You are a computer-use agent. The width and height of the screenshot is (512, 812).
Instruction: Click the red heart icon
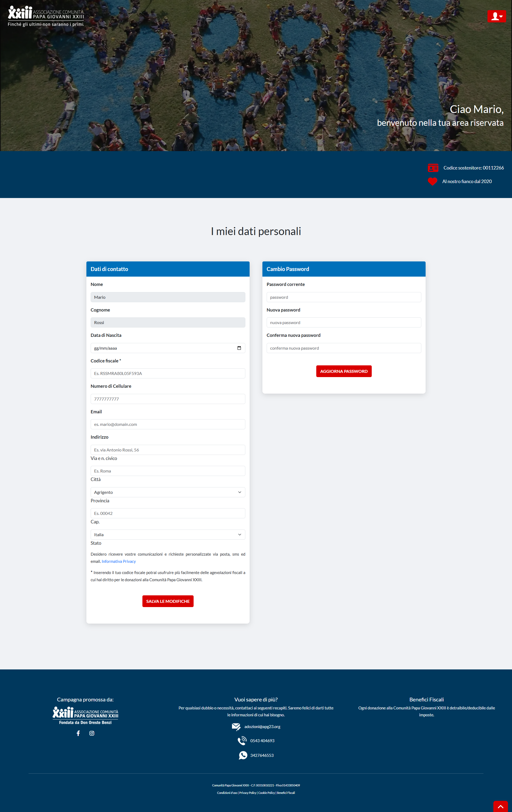pos(432,181)
